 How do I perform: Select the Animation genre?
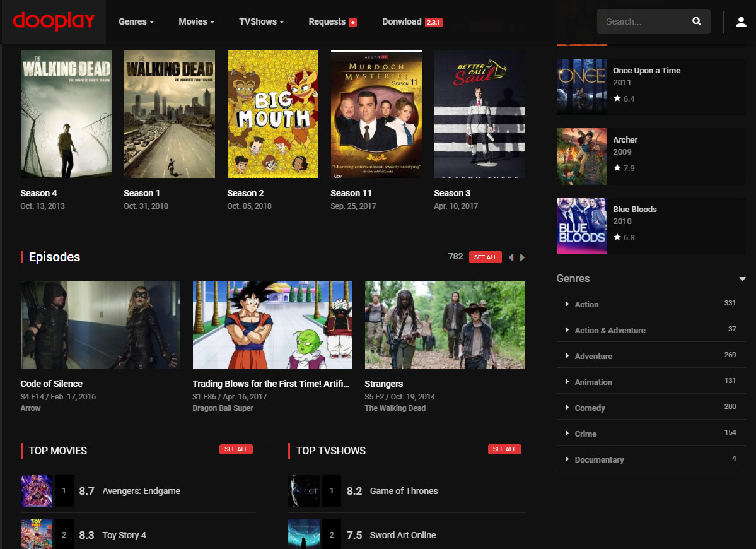click(x=593, y=382)
